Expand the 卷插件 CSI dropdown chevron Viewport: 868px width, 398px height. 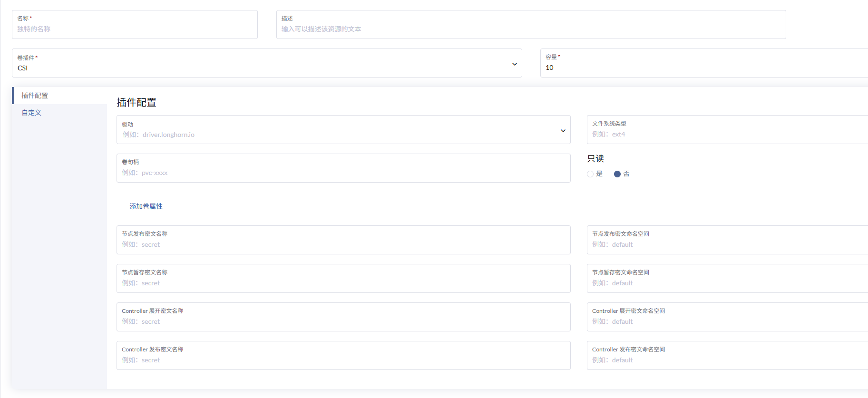pyautogui.click(x=514, y=64)
